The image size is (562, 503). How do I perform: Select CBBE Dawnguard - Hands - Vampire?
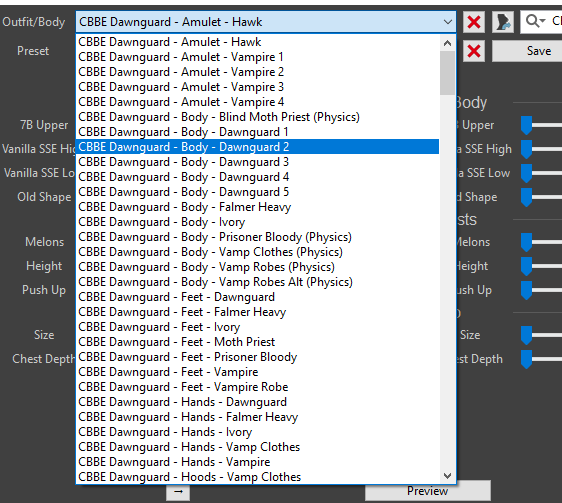[257, 462]
